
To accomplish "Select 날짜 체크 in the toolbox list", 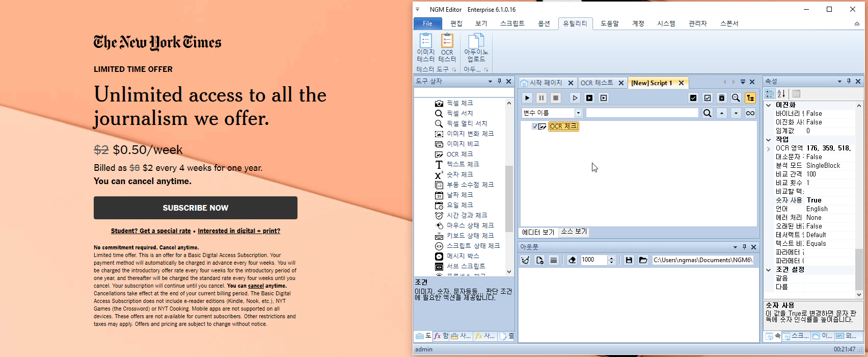I will tap(459, 195).
